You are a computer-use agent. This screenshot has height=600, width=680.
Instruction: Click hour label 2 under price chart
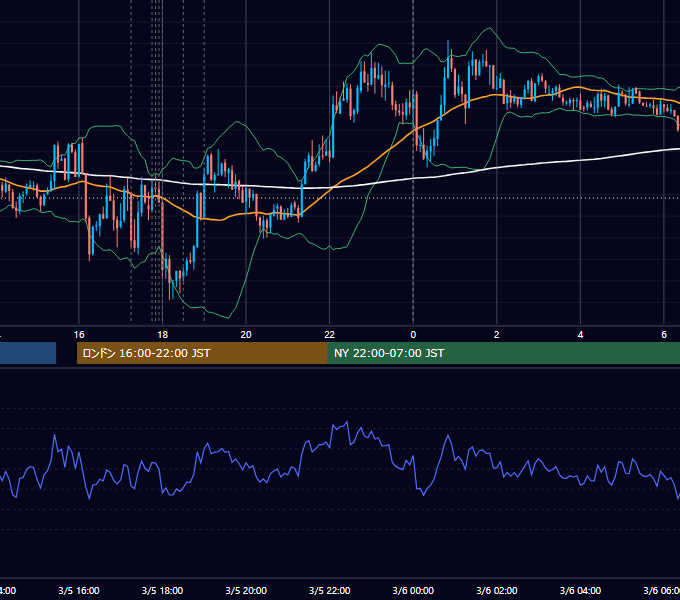pos(497,335)
